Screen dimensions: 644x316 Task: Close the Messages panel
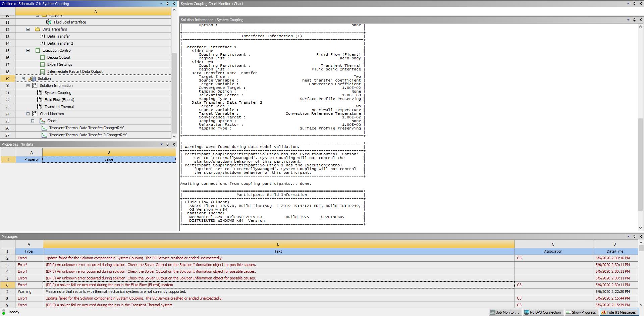[640, 236]
